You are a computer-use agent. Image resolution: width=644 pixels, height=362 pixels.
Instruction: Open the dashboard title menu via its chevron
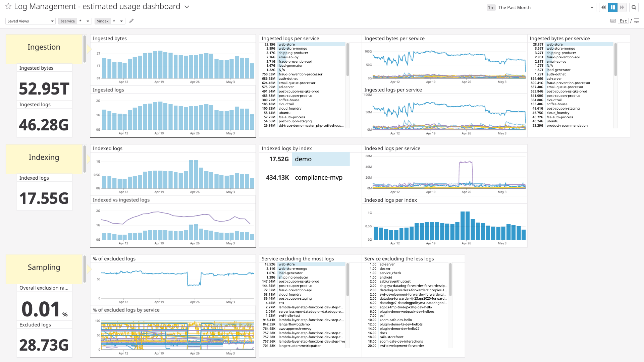(x=187, y=6)
